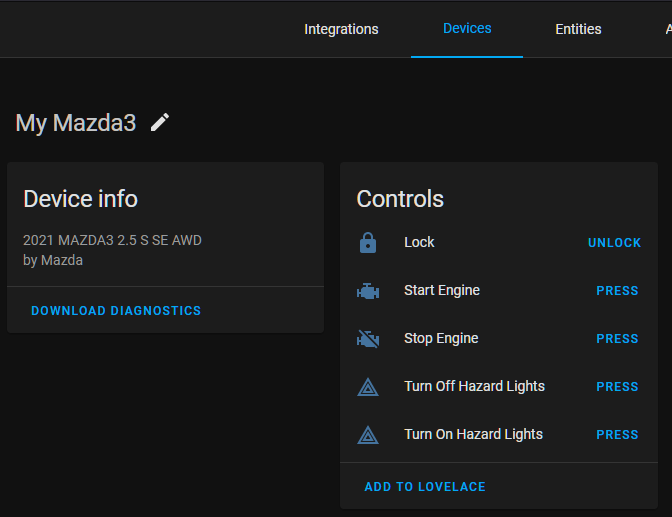This screenshot has width=672, height=517.
Task: Click the engine icon beside Start Engine
Action: (368, 291)
